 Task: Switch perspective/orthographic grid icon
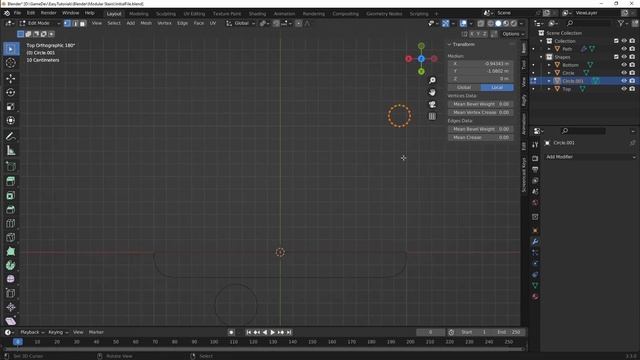click(x=432, y=116)
